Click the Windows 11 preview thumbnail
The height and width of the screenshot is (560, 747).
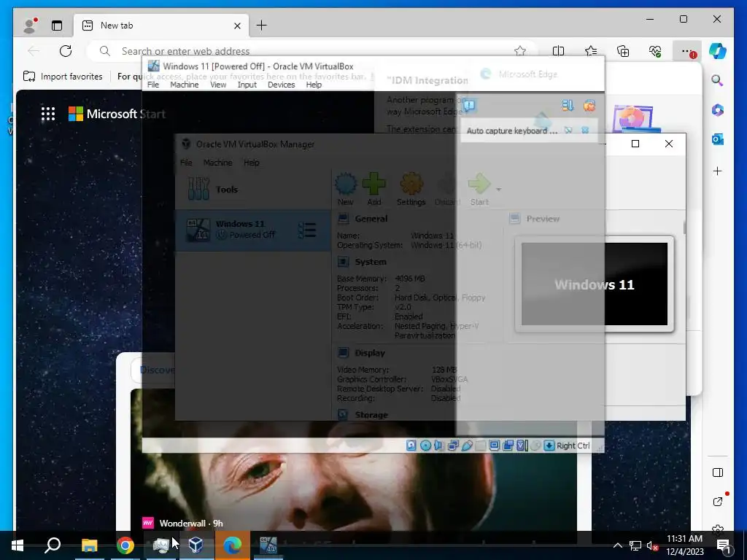click(x=594, y=284)
